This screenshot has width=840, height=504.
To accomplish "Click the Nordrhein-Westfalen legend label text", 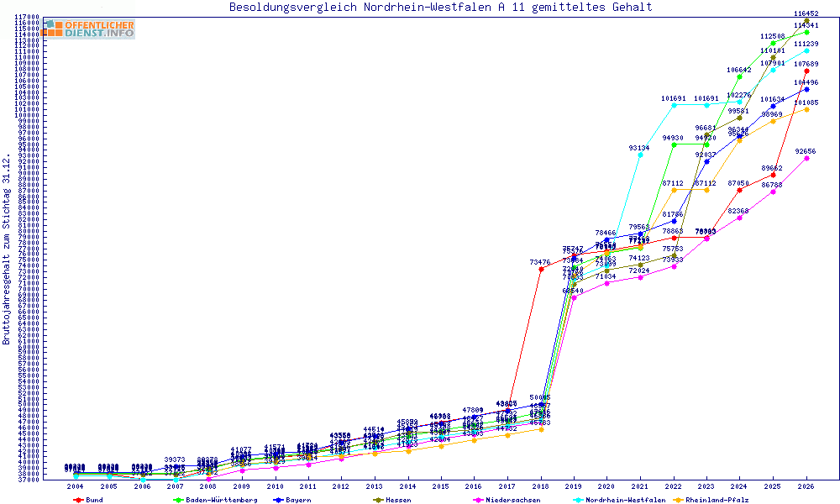I will click(625, 500).
